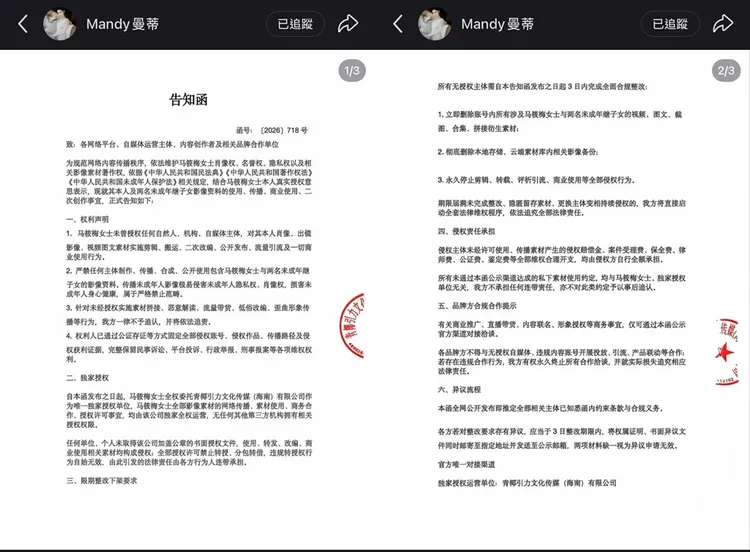Click the heading 六、异议流程

point(459,389)
